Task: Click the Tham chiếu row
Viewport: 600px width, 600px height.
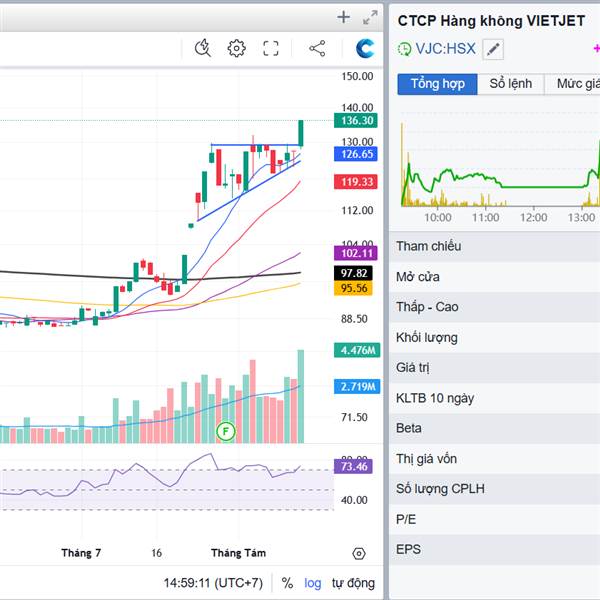Action: pyautogui.click(x=494, y=246)
